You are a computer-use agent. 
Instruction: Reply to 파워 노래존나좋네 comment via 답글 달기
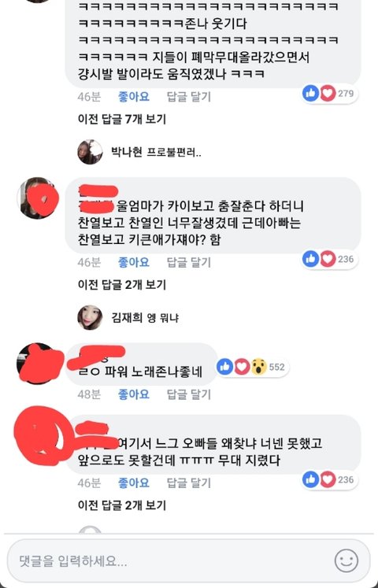pos(189,394)
